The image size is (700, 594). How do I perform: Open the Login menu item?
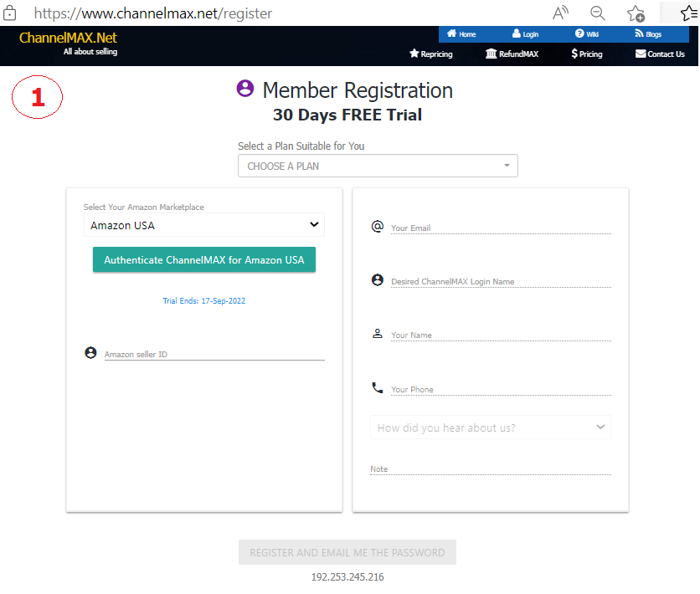pos(525,34)
